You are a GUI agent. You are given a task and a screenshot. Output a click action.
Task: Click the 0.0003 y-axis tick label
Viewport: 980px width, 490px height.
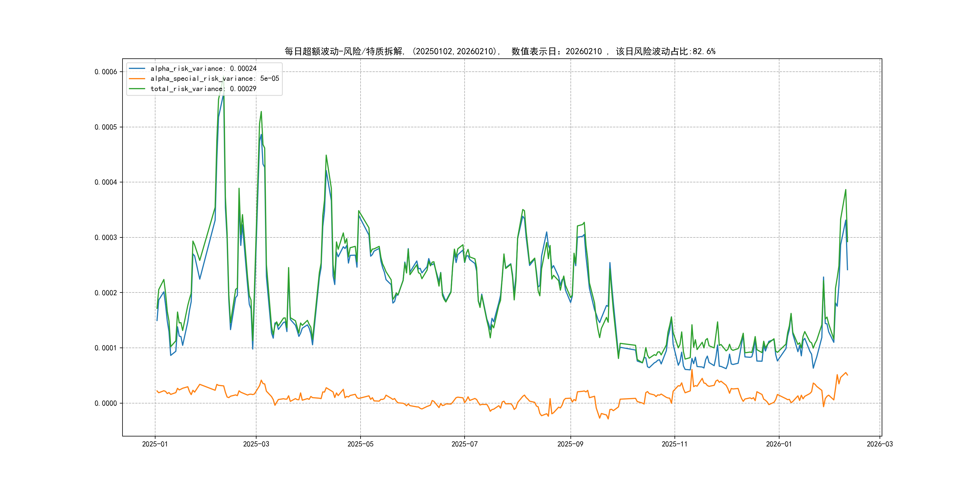pos(106,237)
